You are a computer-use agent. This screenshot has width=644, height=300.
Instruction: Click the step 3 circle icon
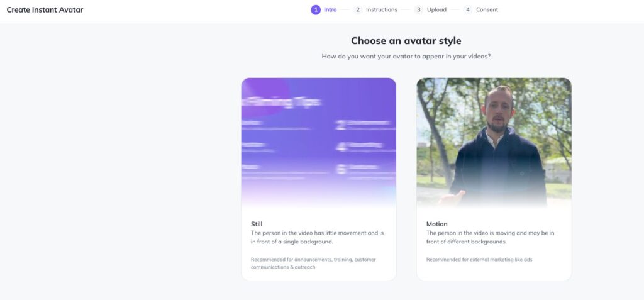click(418, 10)
